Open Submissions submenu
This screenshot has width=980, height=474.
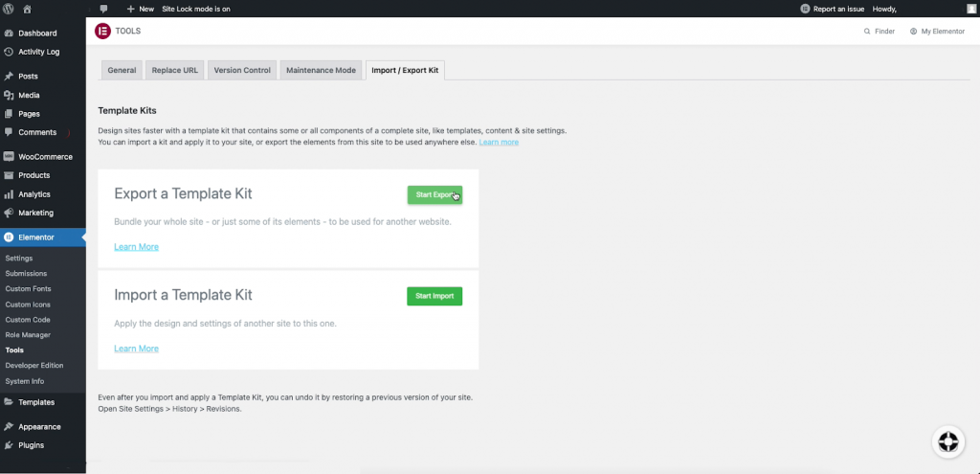coord(26,273)
